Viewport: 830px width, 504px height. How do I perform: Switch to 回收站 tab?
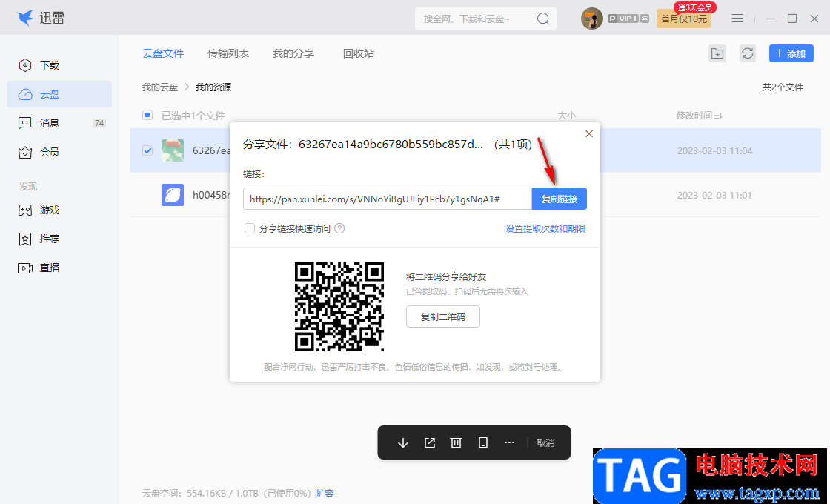click(x=359, y=53)
